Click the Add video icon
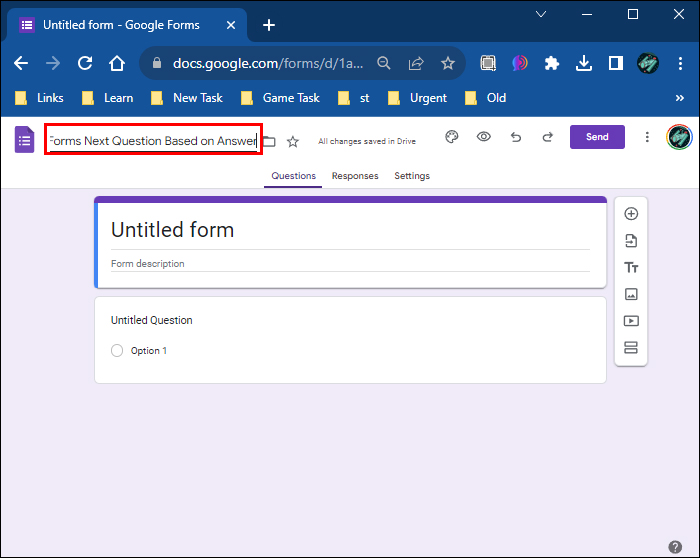700x558 pixels. tap(631, 321)
